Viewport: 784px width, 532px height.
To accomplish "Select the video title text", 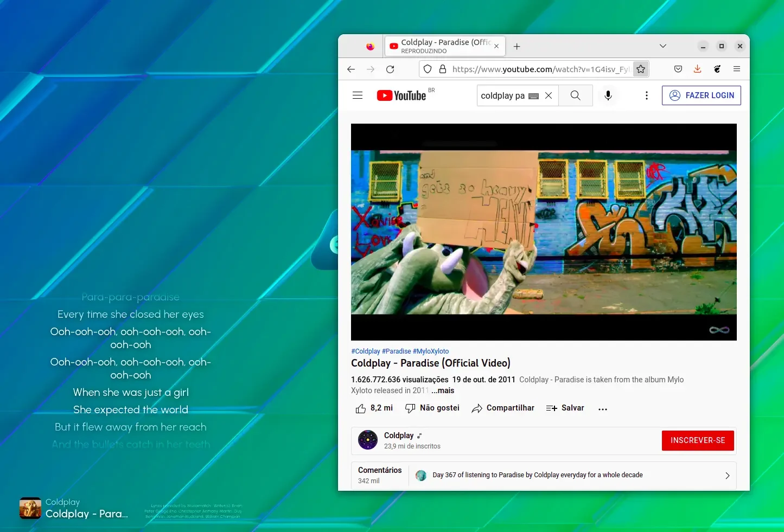I will (x=431, y=363).
